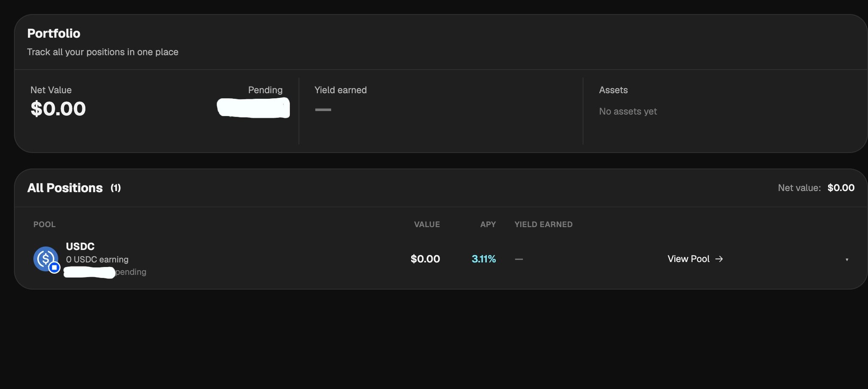Click the Yield earned label
The height and width of the screenshot is (389, 868).
tap(340, 90)
